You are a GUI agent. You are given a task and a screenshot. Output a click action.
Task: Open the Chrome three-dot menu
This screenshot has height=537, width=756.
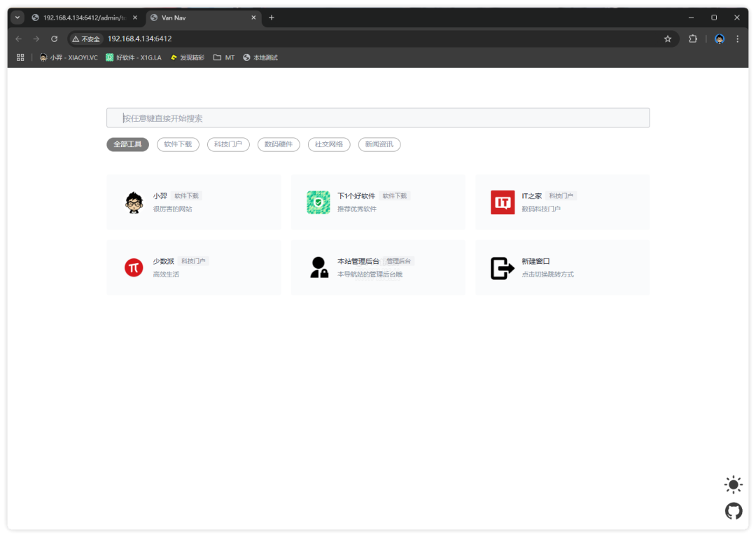[x=737, y=39]
